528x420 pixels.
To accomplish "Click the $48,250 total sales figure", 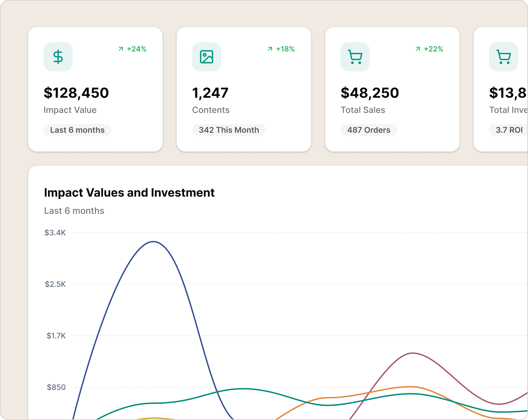I will tap(370, 93).
